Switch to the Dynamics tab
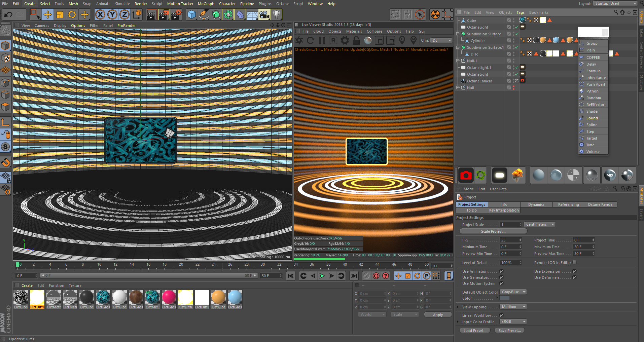The image size is (644, 342). [x=536, y=204]
